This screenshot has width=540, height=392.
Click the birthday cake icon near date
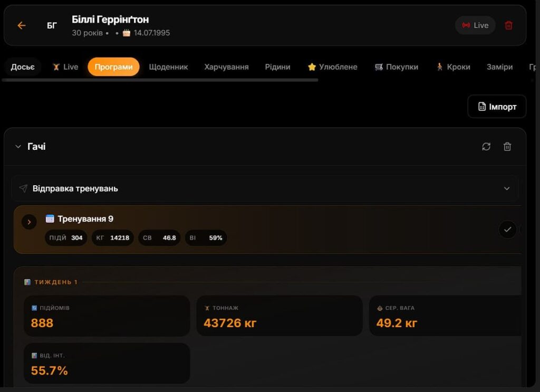point(127,33)
